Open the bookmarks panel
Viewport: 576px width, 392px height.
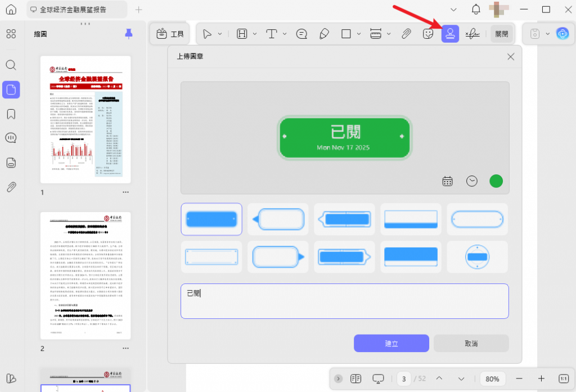tap(11, 114)
